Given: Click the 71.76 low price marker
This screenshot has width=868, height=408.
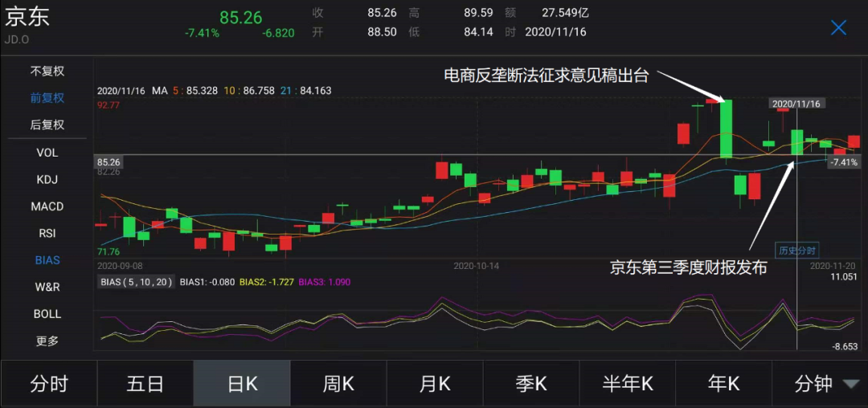Looking at the screenshot, I should tap(108, 251).
